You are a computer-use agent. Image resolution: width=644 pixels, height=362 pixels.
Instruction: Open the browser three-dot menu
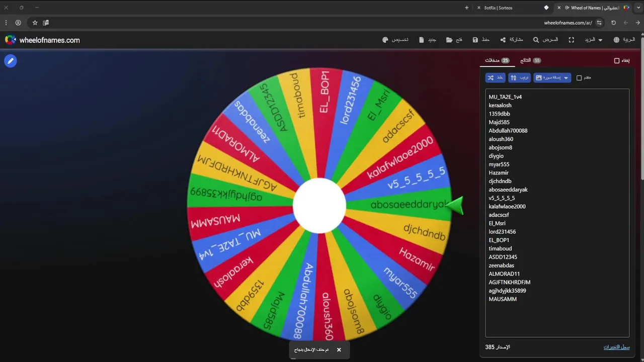[6, 23]
